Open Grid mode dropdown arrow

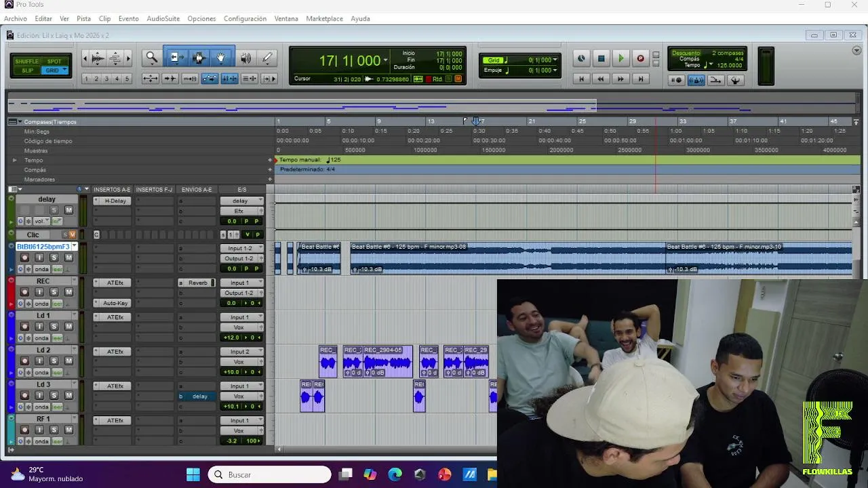[x=64, y=70]
